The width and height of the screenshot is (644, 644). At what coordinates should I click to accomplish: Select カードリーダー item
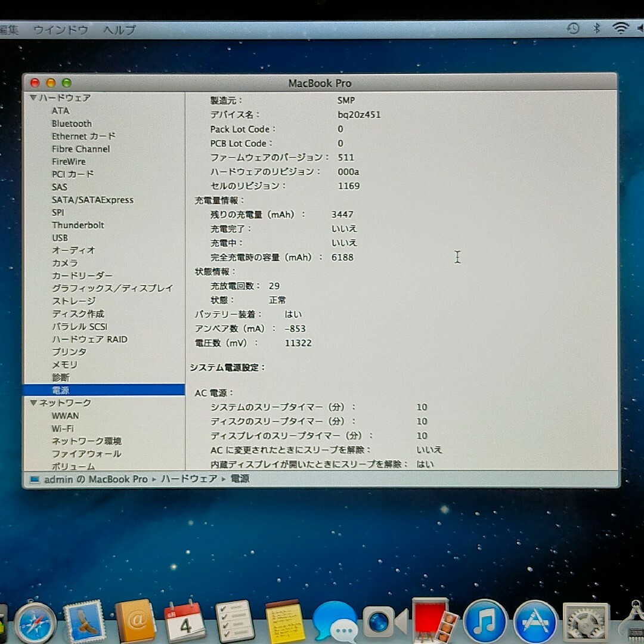click(x=82, y=275)
